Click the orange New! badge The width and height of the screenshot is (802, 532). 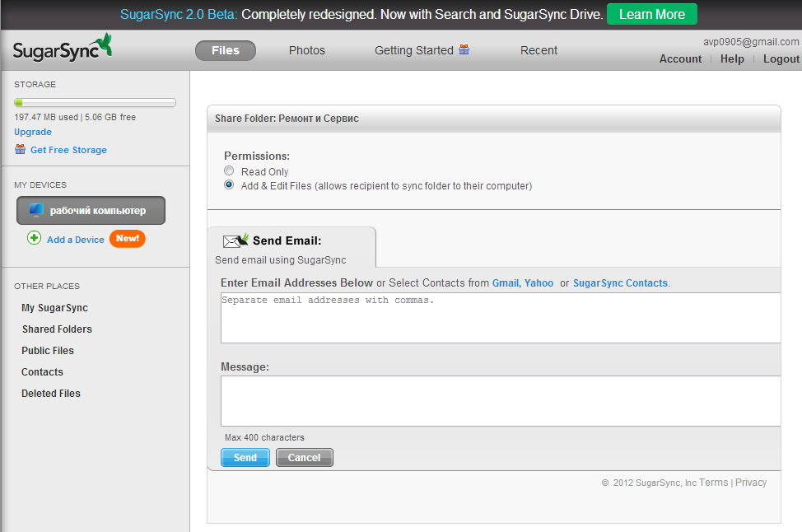(128, 238)
